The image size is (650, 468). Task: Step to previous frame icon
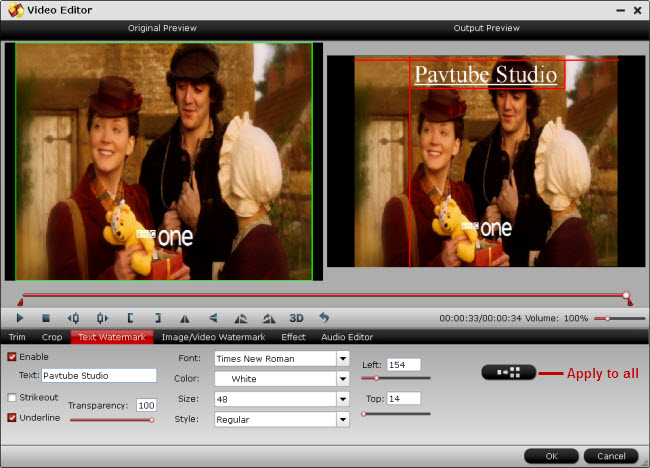pyautogui.click(x=73, y=318)
